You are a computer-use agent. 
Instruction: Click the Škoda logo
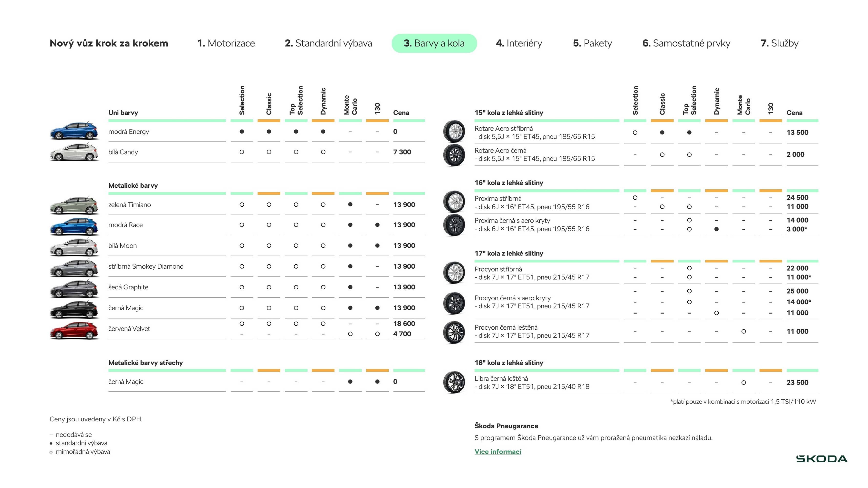[x=822, y=459]
